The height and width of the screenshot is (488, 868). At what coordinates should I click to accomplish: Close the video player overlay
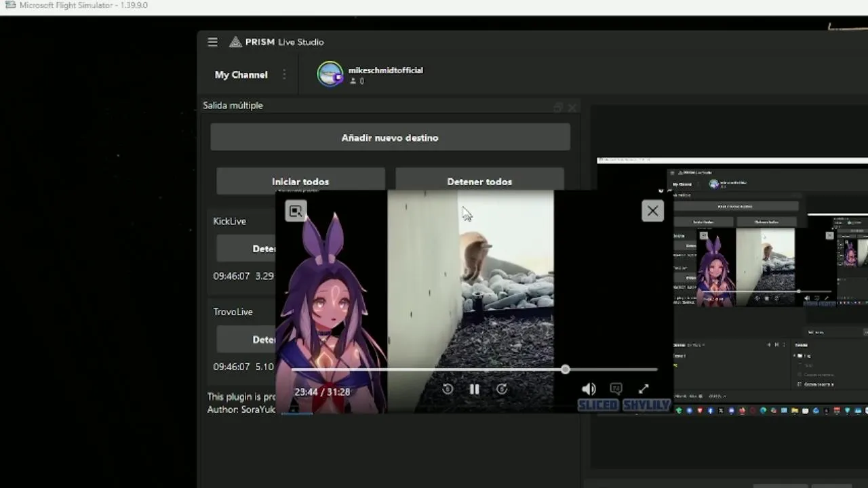tap(652, 211)
